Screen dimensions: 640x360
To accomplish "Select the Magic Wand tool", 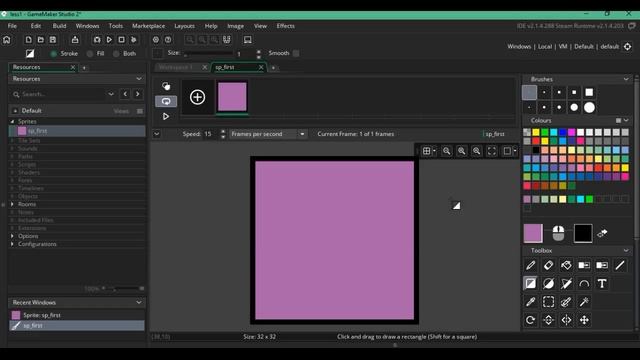I will [x=584, y=302].
